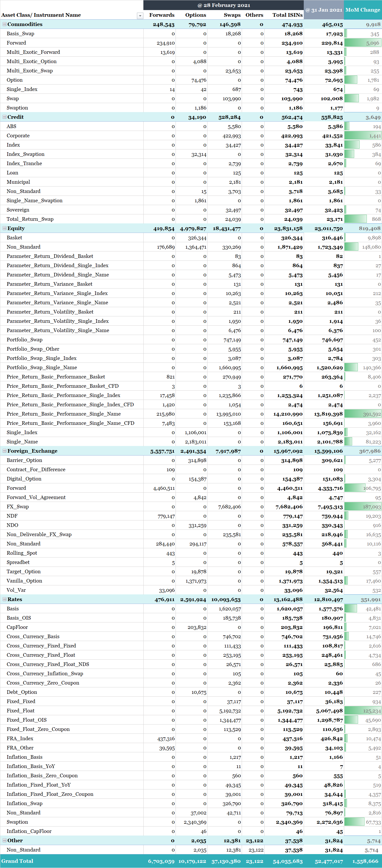Select the Basis_OIS row label
The width and height of the screenshot is (382, 868).
tap(19, 618)
